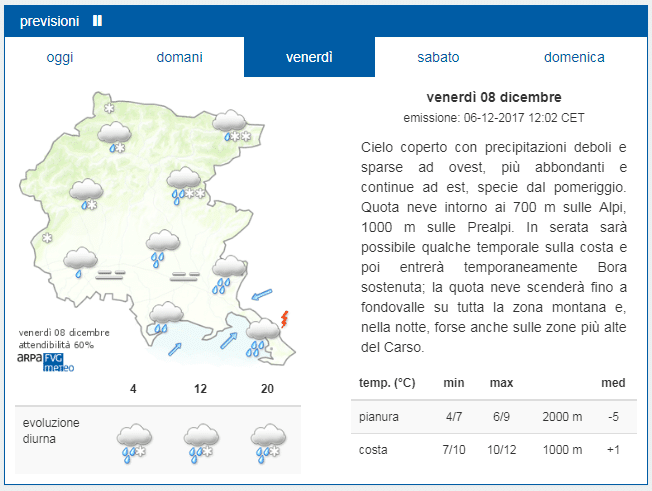Click the evoluzione diurna icon for hour 20
This screenshot has width=652, height=491.
267,440
